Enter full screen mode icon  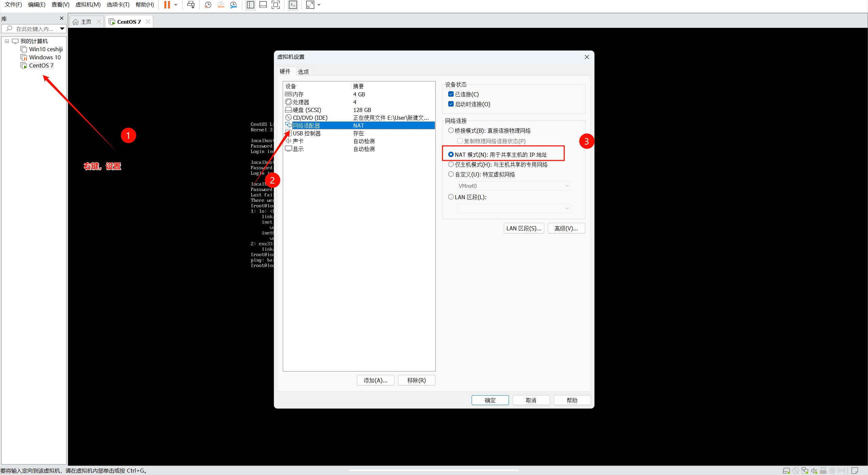276,5
